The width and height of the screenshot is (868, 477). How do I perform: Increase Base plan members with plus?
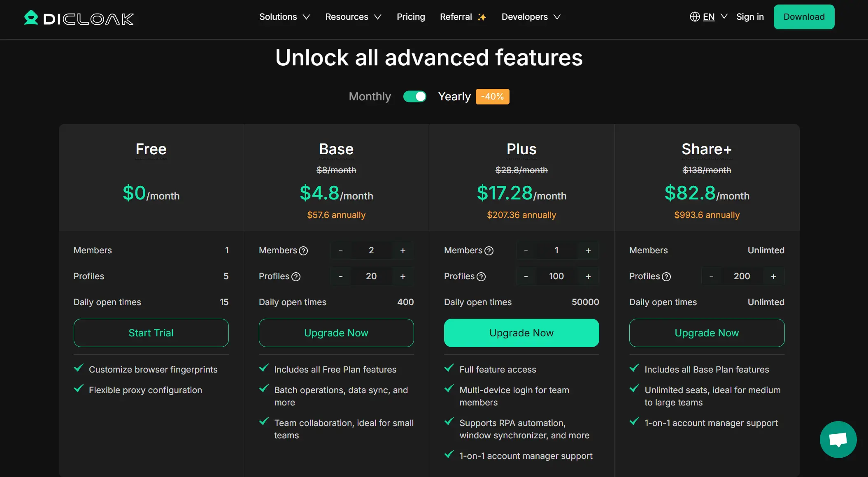point(403,251)
